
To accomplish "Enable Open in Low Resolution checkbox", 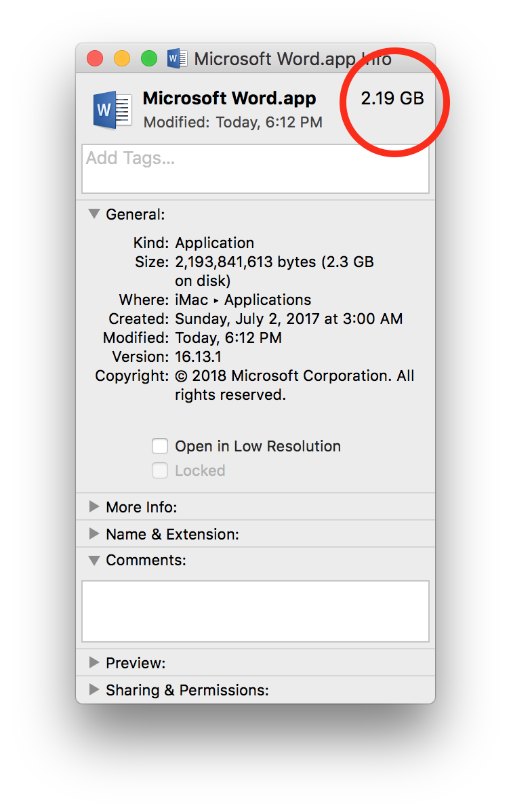I will tap(159, 446).
